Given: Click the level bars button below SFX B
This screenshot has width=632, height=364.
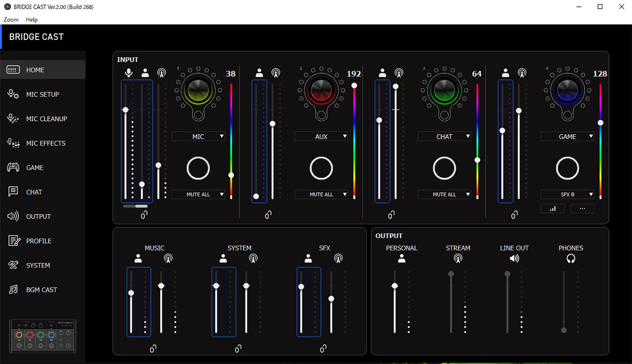Looking at the screenshot, I should (x=553, y=208).
